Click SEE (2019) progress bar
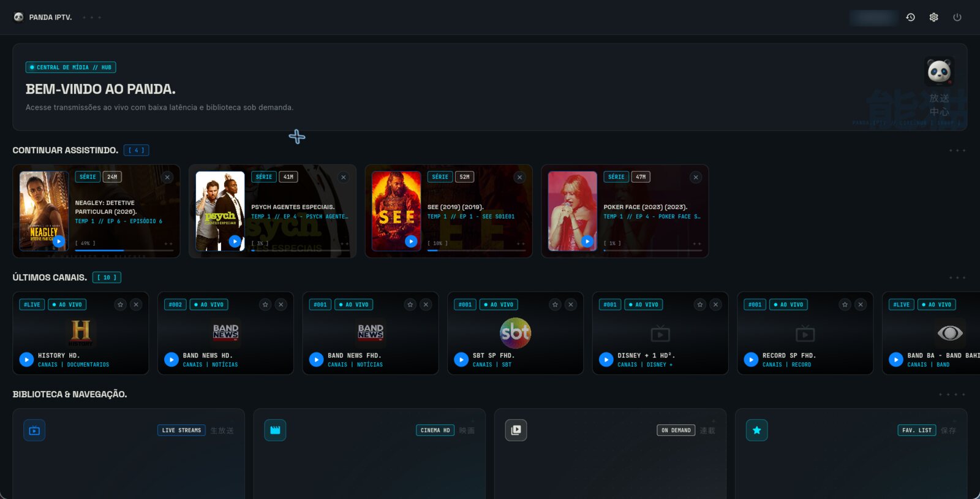The image size is (980, 499). point(477,250)
